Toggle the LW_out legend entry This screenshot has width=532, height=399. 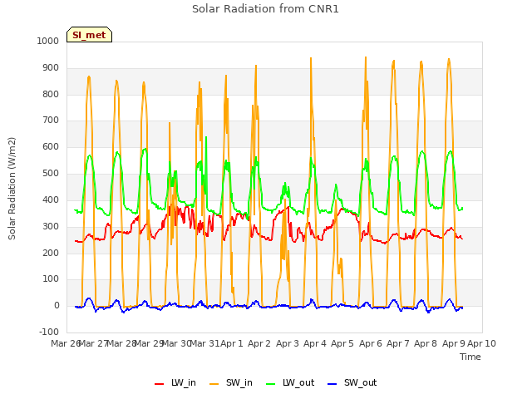coord(290,383)
